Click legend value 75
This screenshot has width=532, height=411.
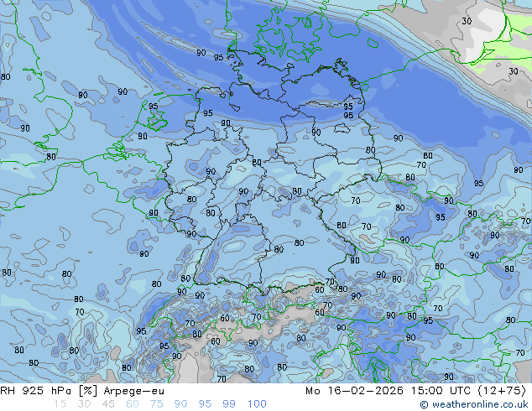156,404
